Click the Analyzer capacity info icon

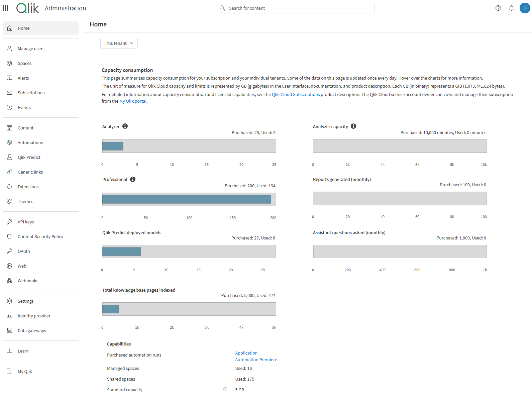click(x=353, y=126)
